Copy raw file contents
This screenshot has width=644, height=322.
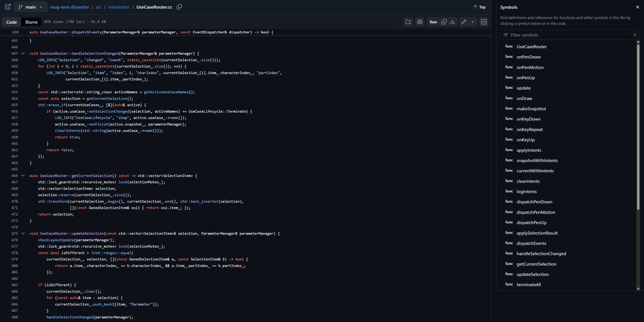pyautogui.click(x=444, y=22)
